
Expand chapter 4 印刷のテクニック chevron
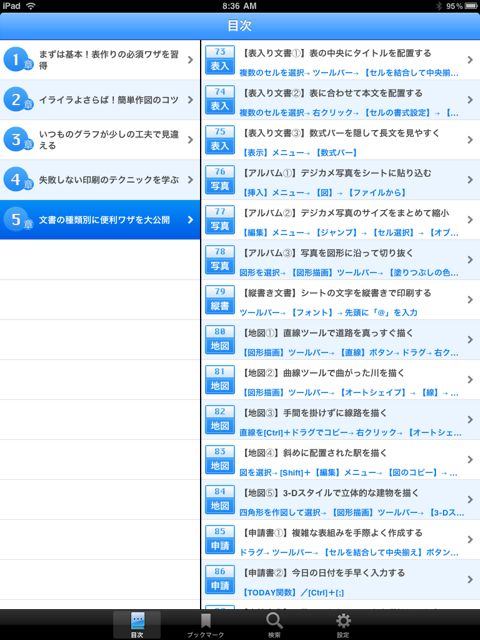(x=190, y=180)
